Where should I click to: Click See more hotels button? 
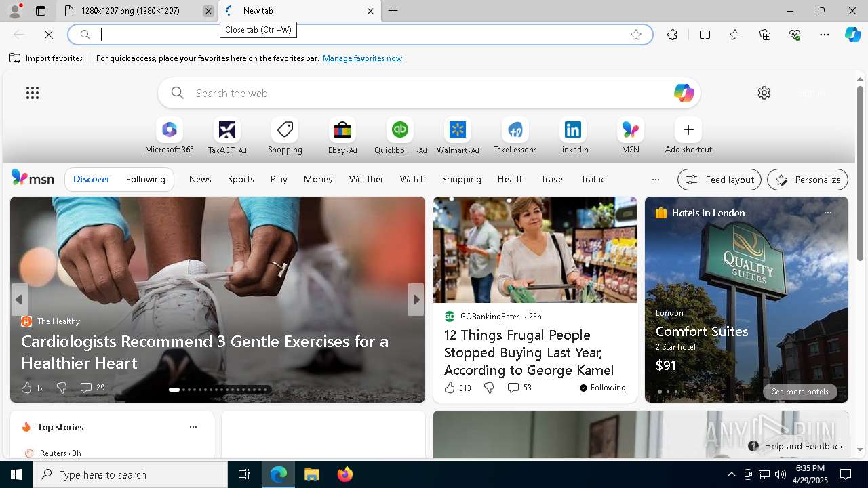coord(800,392)
